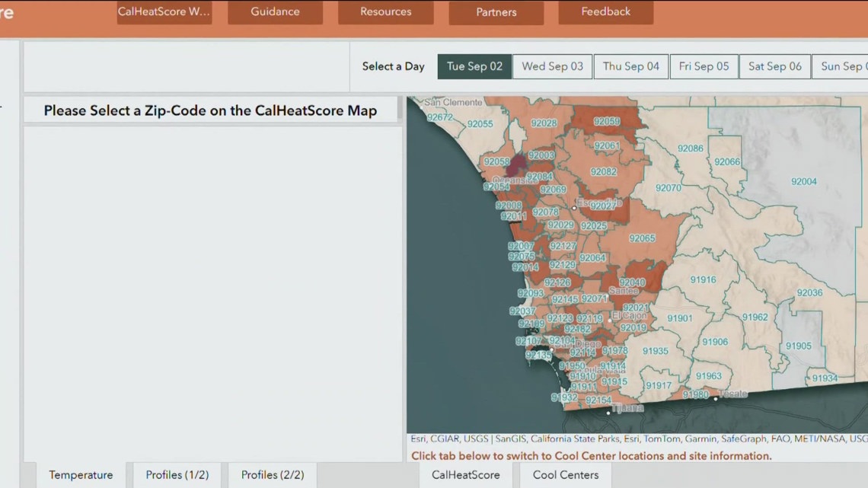This screenshot has width=868, height=488.
Task: Click the Partners navigation button
Action: (496, 11)
